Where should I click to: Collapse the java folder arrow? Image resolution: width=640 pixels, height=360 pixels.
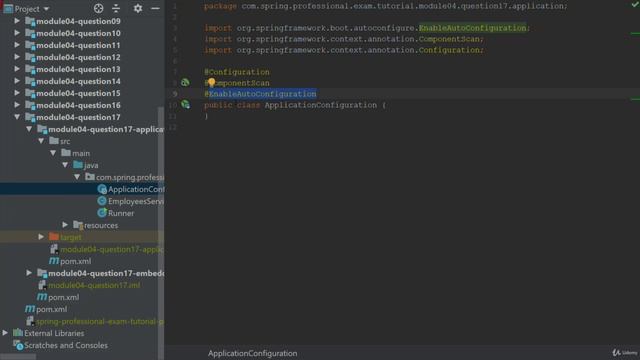pyautogui.click(x=65, y=165)
